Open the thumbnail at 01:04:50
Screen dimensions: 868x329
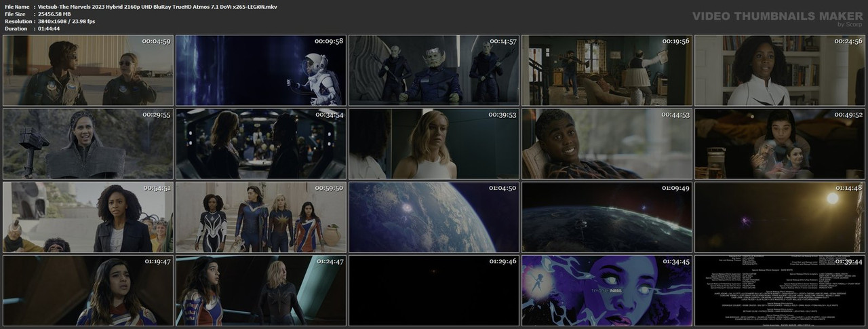[x=434, y=216]
